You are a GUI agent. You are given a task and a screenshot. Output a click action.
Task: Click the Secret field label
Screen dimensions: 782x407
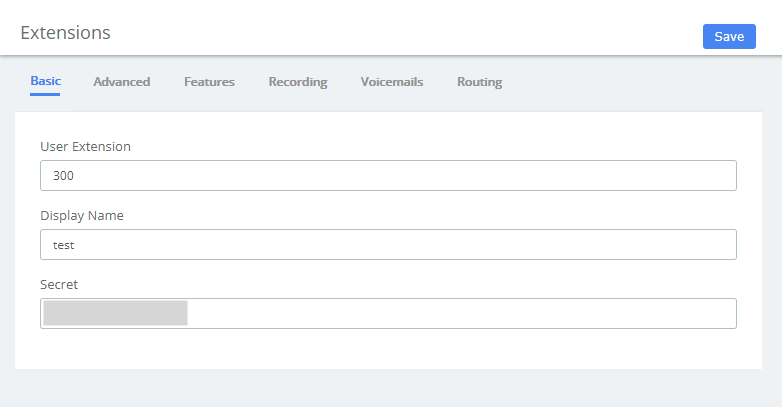(59, 285)
